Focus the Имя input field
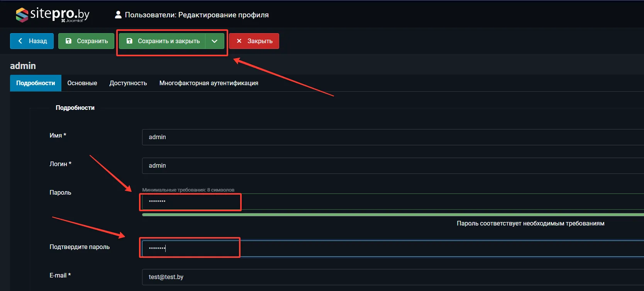 coord(386,137)
